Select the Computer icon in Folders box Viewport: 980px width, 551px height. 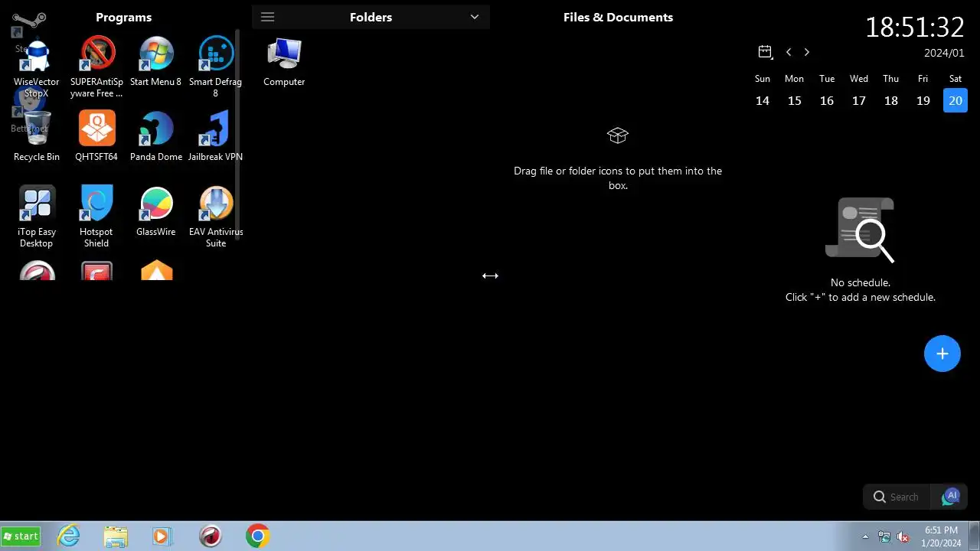point(284,63)
